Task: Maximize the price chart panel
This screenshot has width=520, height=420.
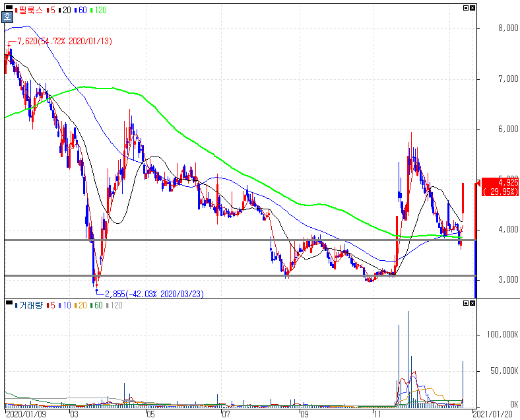Action: click(x=466, y=8)
